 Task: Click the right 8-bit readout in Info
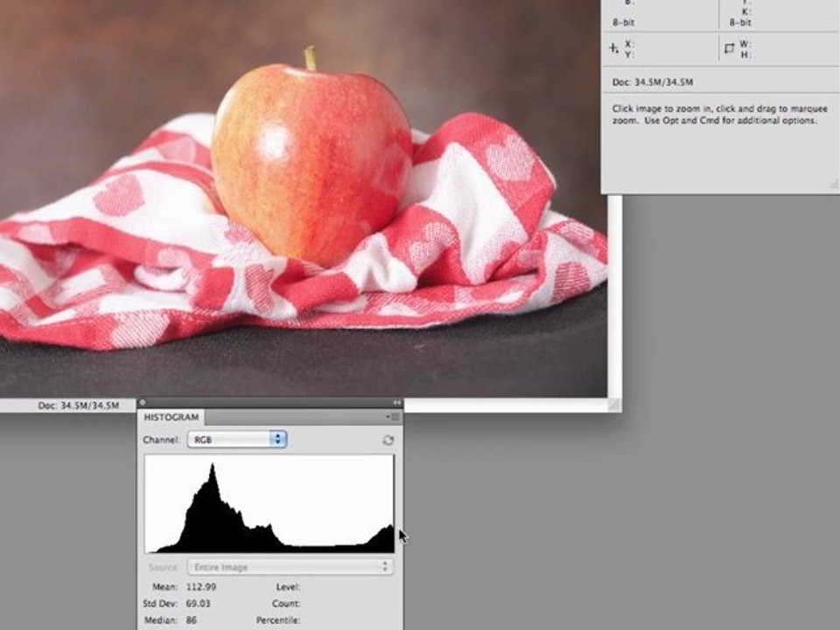pyautogui.click(x=740, y=23)
